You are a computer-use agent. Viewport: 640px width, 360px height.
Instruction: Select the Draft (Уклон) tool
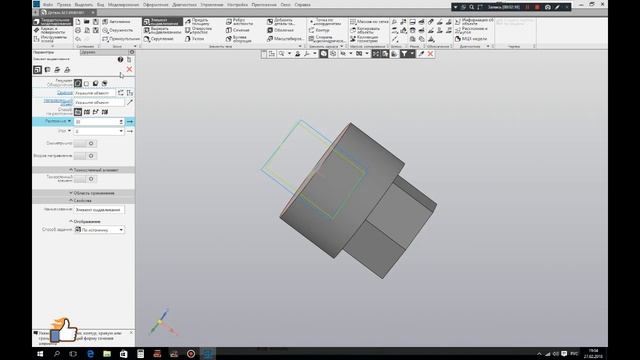(195, 39)
